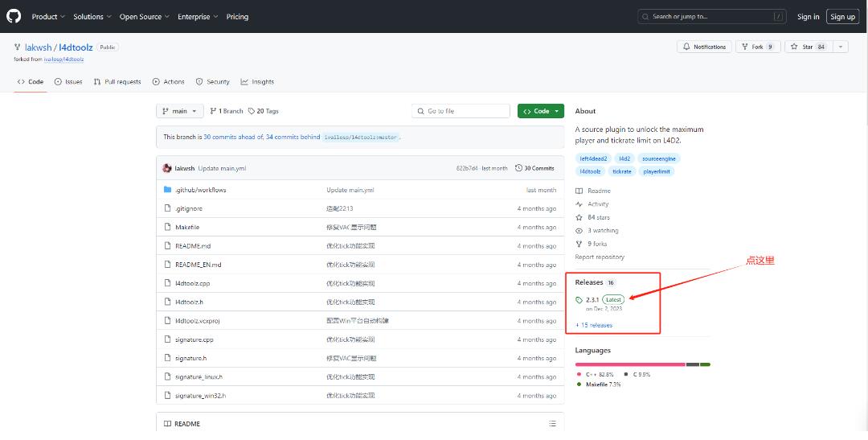The height and width of the screenshot is (440, 868).
Task: Expand the Enterprise menu
Action: [198, 17]
